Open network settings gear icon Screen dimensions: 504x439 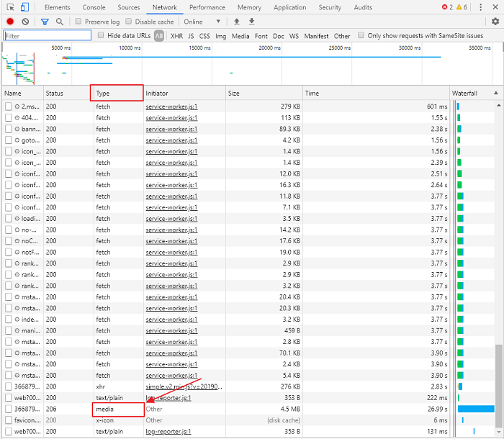point(495,22)
